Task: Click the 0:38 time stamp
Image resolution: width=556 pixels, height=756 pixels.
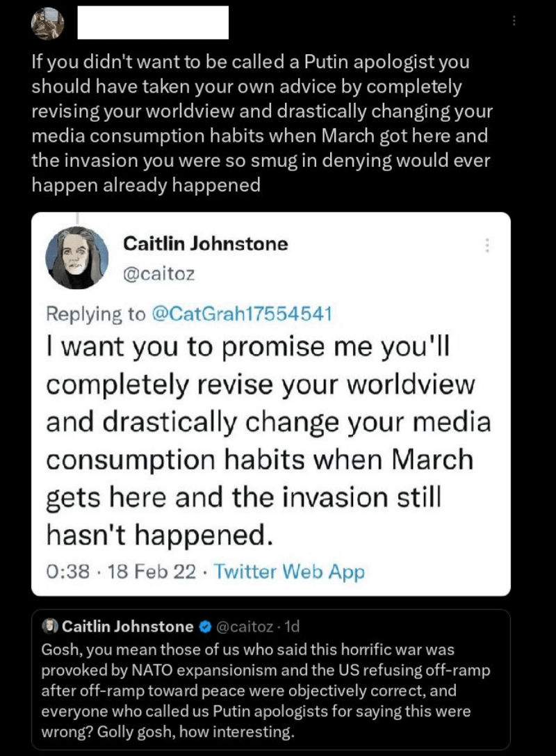Action: click(65, 572)
